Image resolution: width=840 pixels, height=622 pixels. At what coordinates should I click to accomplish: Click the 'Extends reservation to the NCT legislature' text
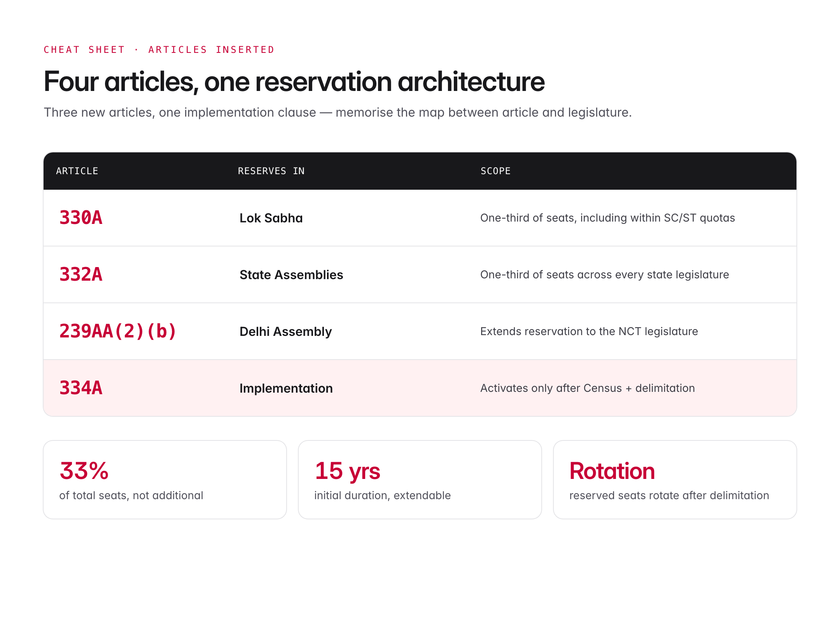[x=589, y=331]
